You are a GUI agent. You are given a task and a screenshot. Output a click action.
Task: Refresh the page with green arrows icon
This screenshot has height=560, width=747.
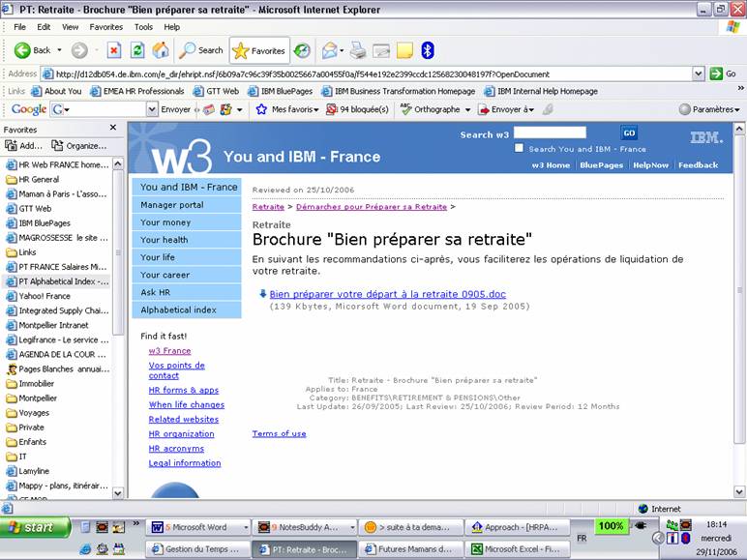(137, 50)
